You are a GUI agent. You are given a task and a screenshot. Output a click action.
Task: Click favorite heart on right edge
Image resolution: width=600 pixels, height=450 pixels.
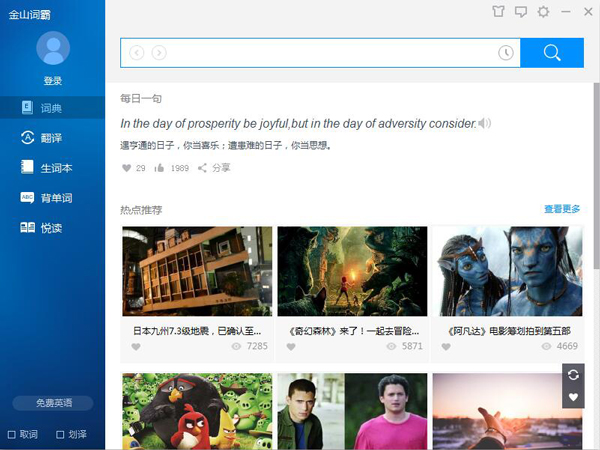click(x=573, y=397)
